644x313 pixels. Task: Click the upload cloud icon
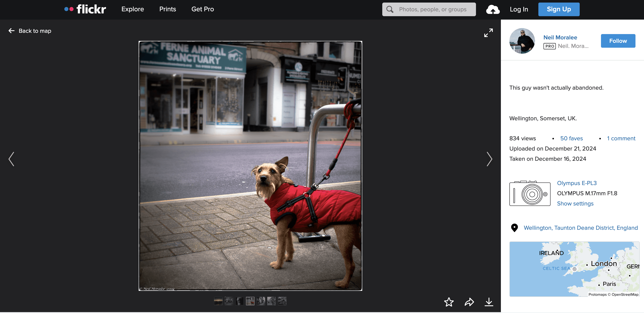(493, 10)
